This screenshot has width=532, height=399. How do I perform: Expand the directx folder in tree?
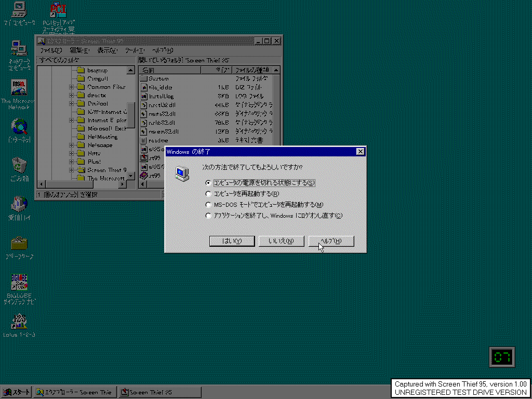[x=72, y=96]
